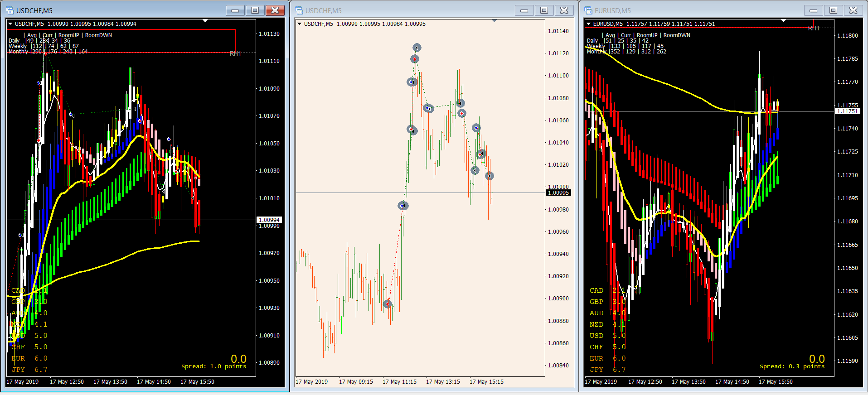Click the RoomDWN column header in the EURUSD chart
The height and width of the screenshot is (395, 868).
(677, 35)
